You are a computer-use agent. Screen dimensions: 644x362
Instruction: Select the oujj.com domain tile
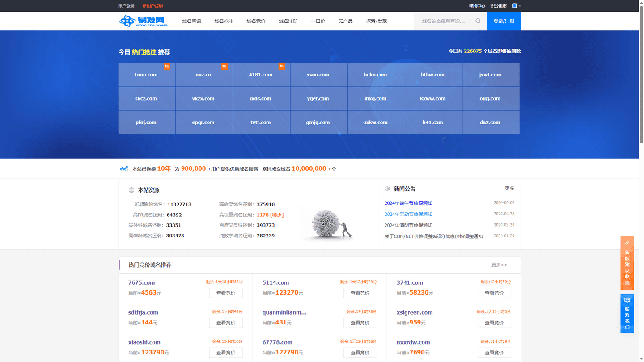pyautogui.click(x=491, y=98)
